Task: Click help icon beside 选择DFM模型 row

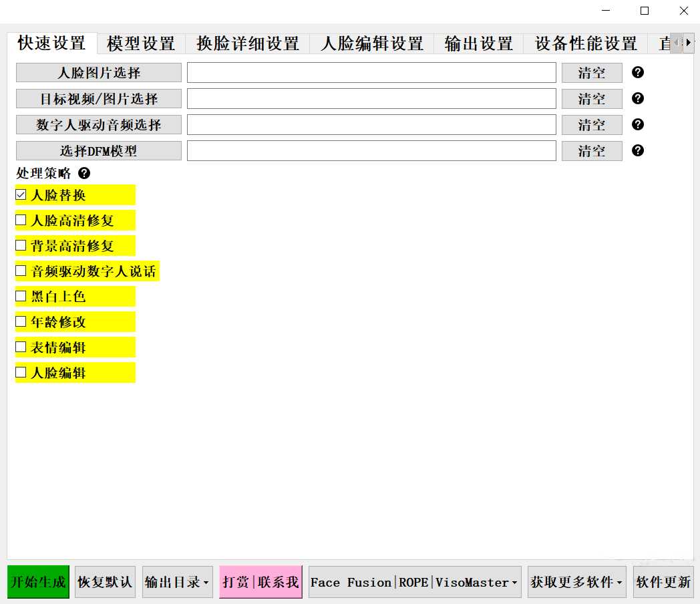Action: click(638, 150)
